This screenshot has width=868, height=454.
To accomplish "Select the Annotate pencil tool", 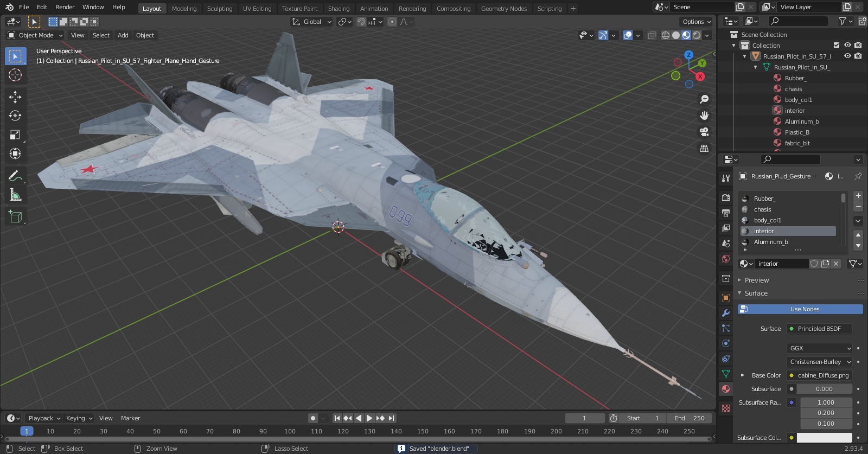I will coord(15,176).
